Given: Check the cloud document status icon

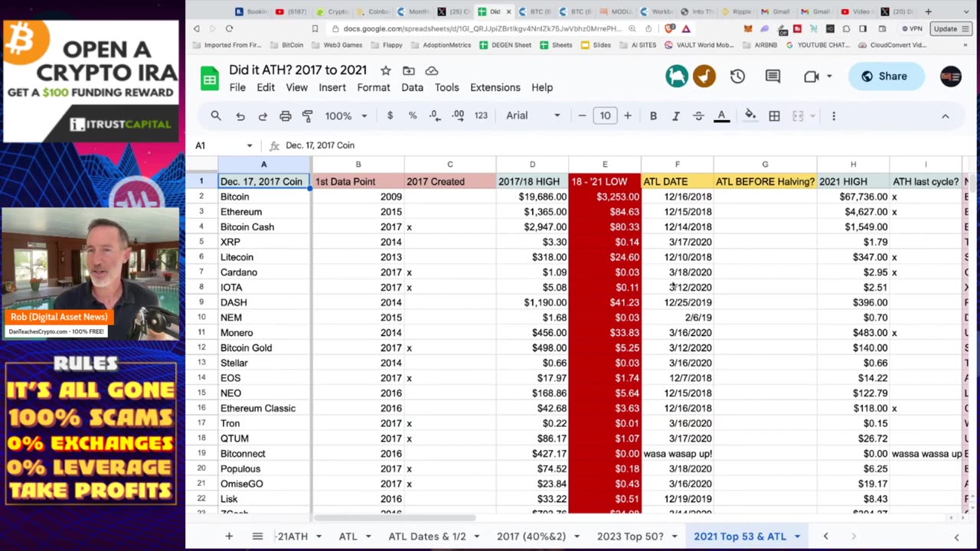Looking at the screenshot, I should (x=432, y=70).
